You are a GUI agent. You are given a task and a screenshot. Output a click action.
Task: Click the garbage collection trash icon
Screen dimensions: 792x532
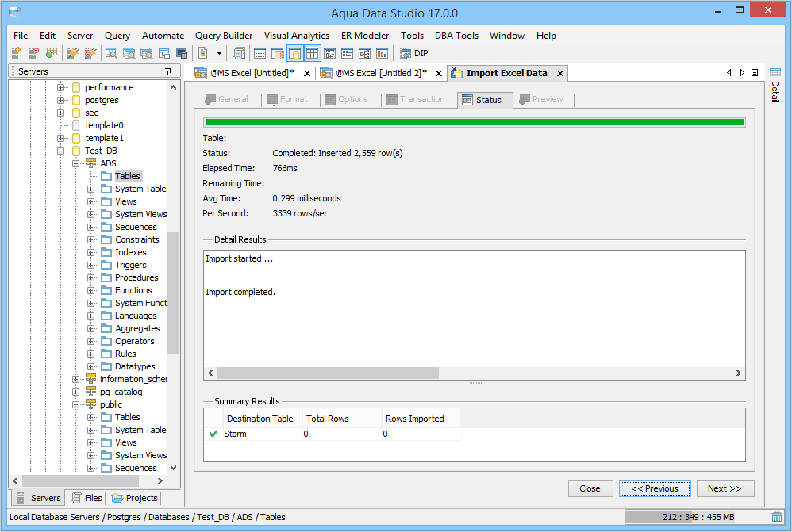tap(777, 517)
